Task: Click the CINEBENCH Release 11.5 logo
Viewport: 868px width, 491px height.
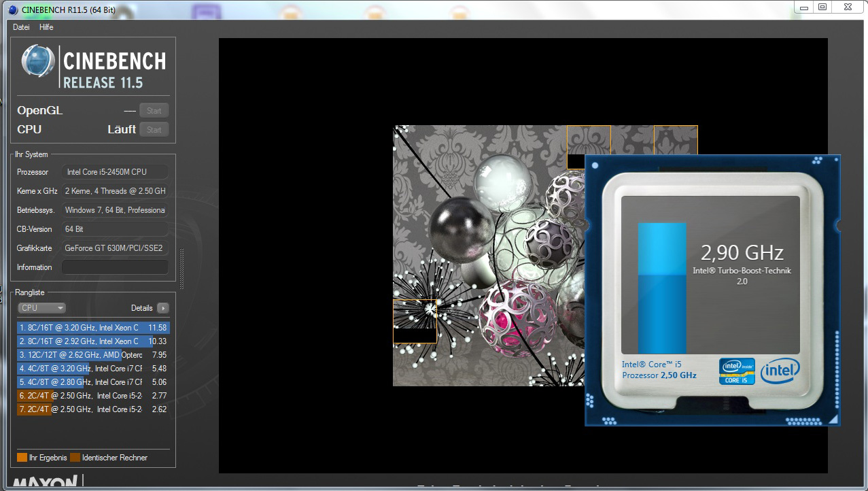Action: [93, 67]
